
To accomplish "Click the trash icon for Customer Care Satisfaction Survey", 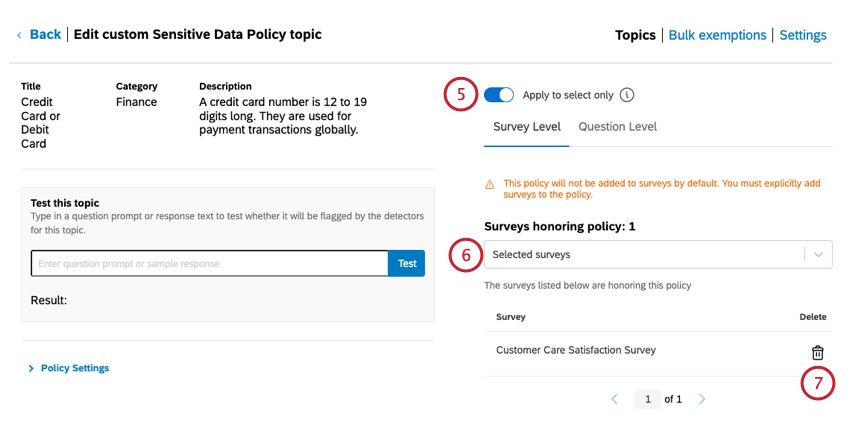I will pyautogui.click(x=817, y=352).
